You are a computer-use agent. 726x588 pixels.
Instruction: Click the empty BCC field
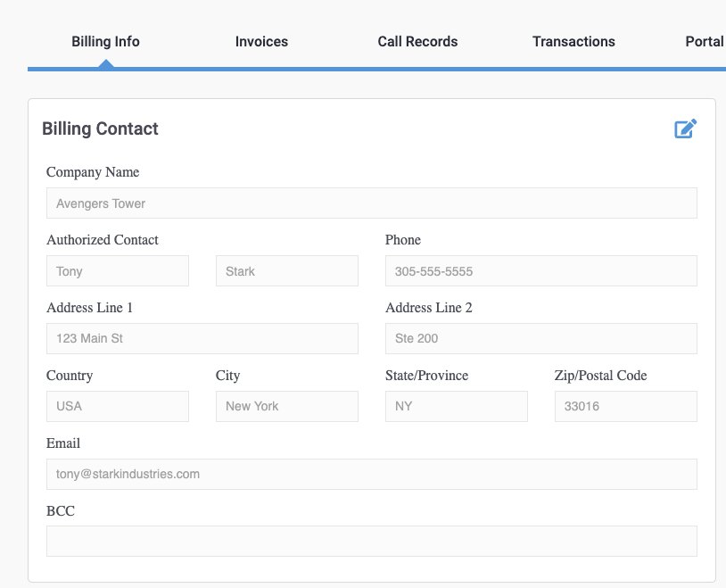tap(372, 542)
